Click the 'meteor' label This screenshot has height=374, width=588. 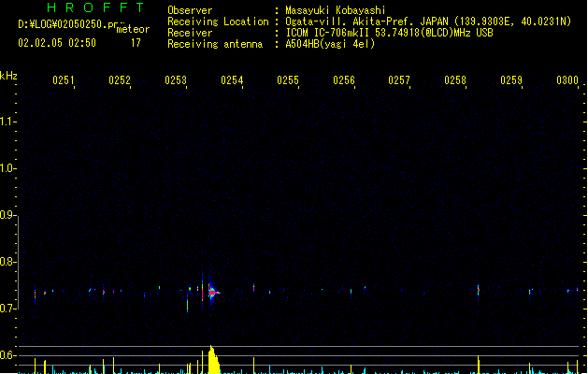coord(133,29)
